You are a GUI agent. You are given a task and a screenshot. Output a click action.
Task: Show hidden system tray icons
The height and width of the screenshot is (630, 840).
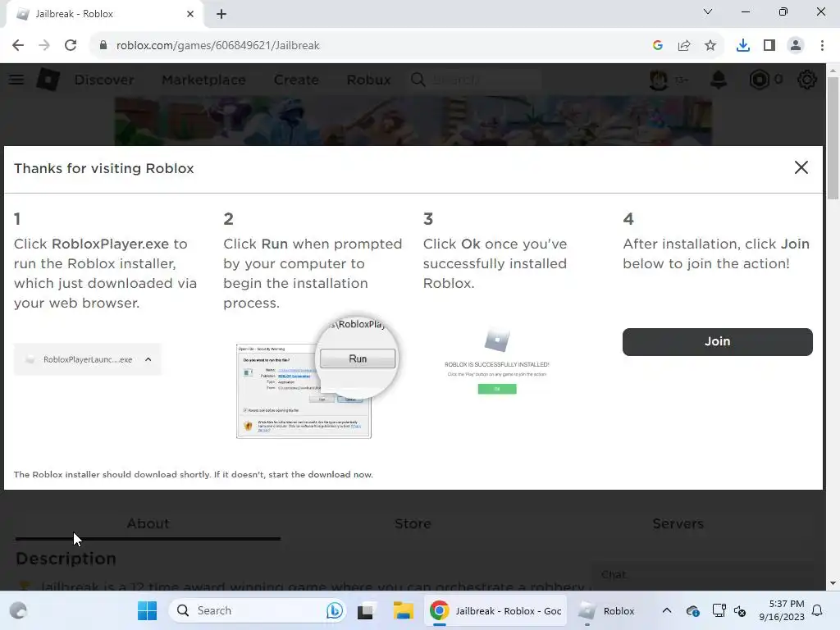pyautogui.click(x=666, y=610)
